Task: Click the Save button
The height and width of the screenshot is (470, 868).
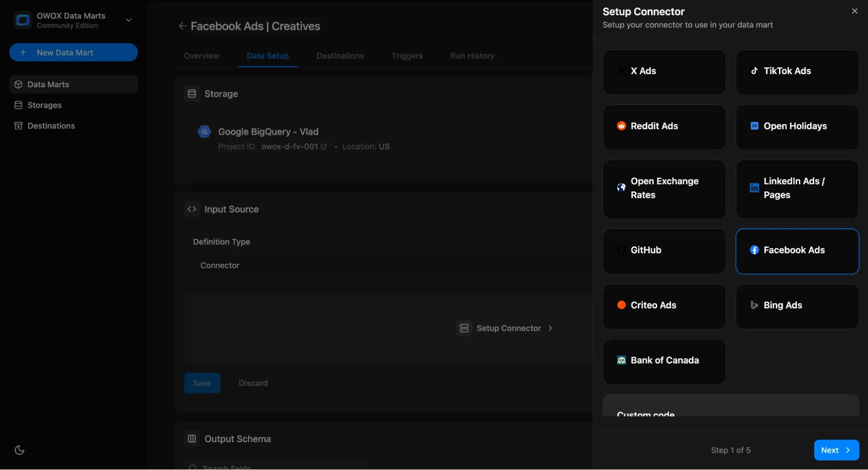Action: [x=202, y=383]
